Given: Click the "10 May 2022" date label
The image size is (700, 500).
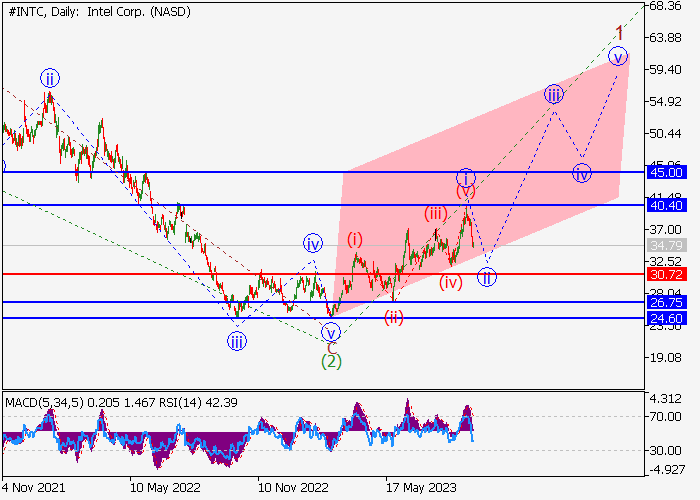Looking at the screenshot, I should click(165, 487).
